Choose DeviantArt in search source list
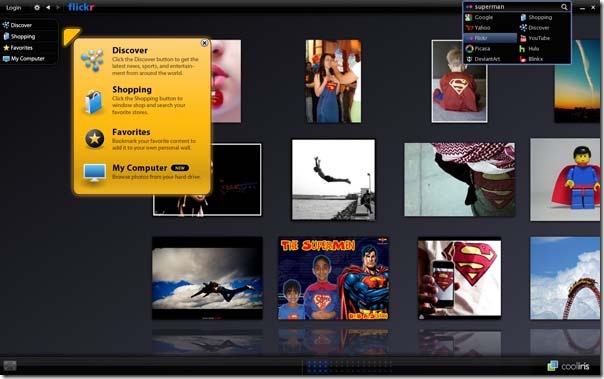Image resolution: width=604 pixels, height=379 pixels. (x=490, y=59)
